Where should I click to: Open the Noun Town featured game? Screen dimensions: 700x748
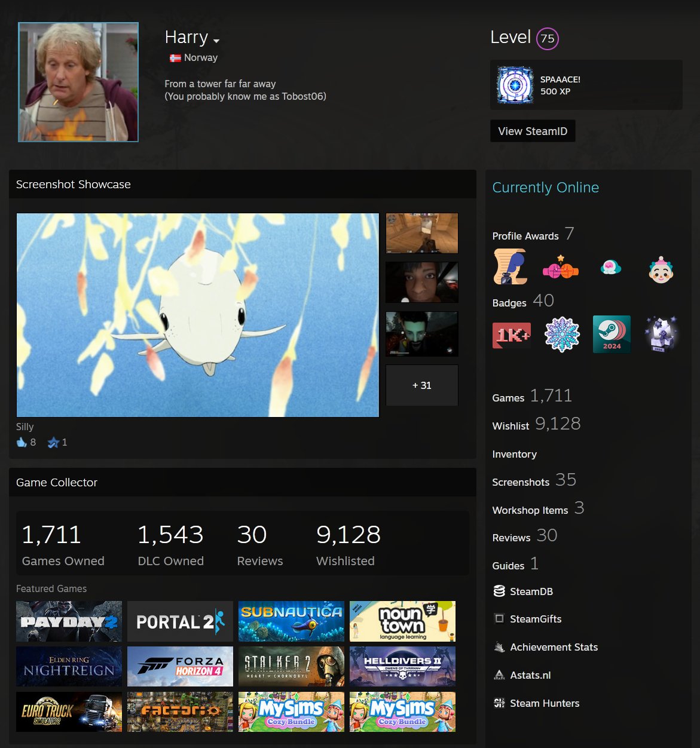pos(402,621)
